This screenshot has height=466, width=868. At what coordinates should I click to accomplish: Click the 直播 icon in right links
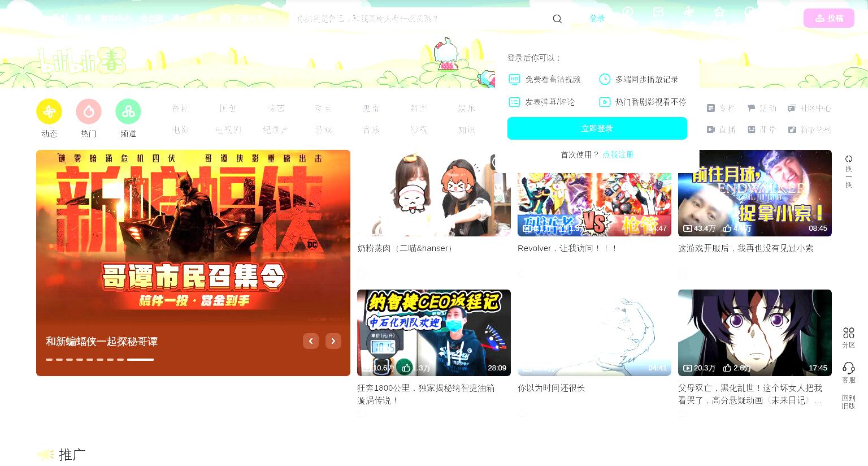[x=711, y=130]
